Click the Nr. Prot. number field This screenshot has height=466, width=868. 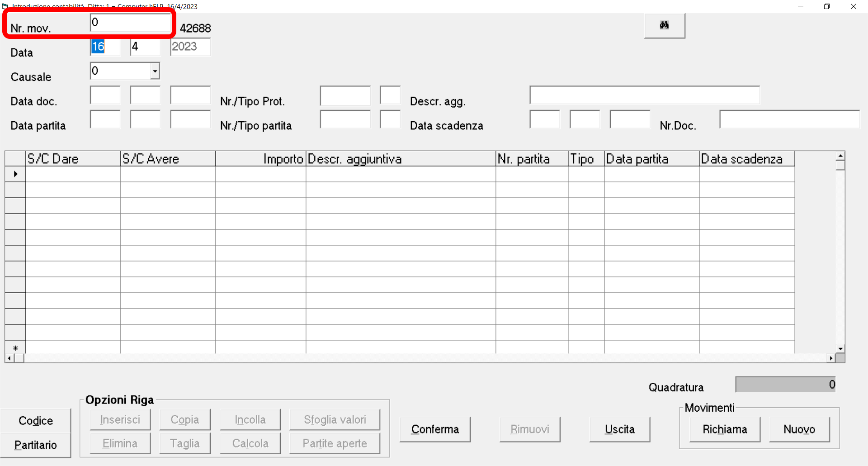pyautogui.click(x=345, y=95)
